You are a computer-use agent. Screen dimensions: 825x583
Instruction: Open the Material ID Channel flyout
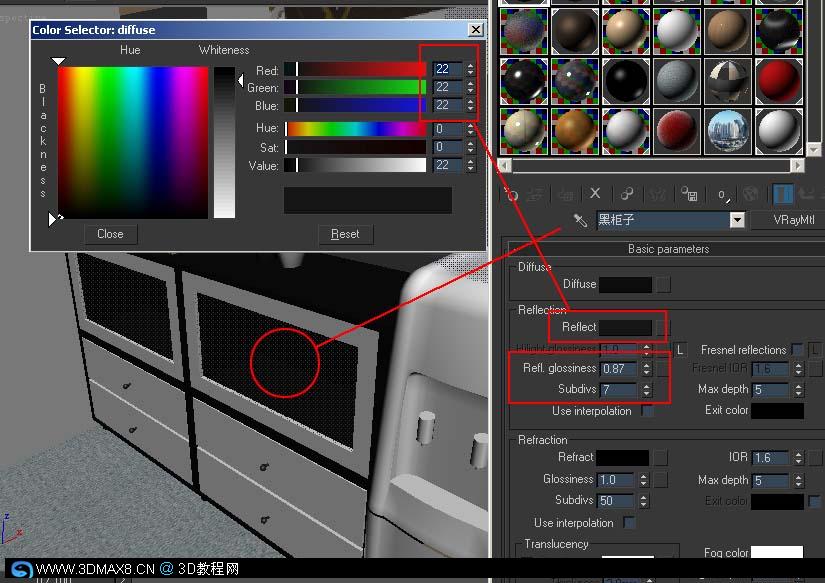point(723,195)
